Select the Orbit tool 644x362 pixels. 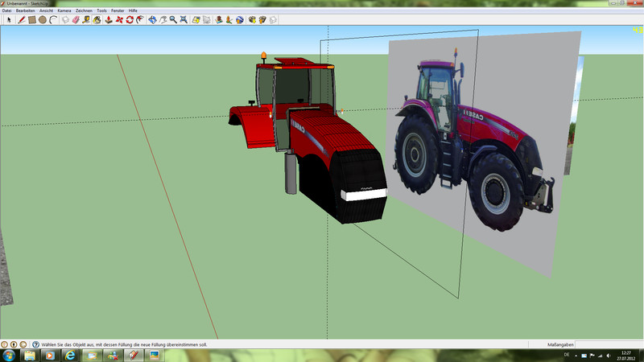pos(152,19)
